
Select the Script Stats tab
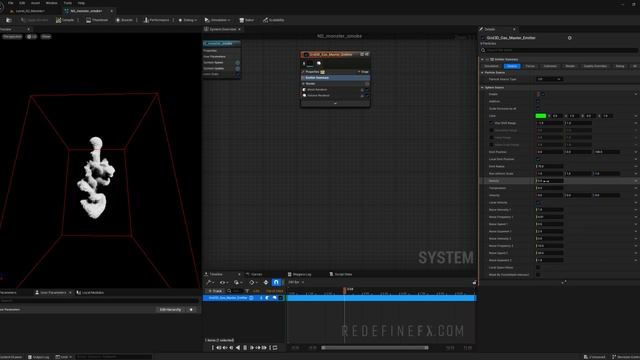pyautogui.click(x=341, y=274)
